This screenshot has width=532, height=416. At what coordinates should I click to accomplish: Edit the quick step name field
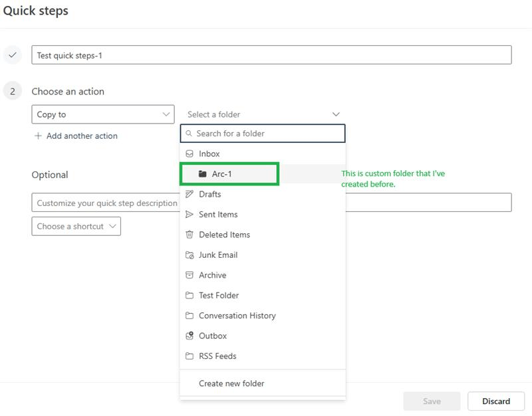pos(271,55)
